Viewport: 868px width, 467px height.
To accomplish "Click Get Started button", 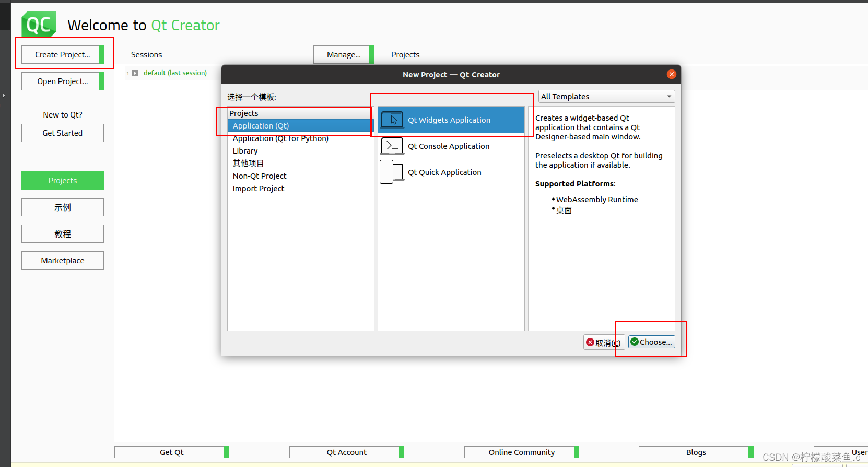I will click(63, 133).
